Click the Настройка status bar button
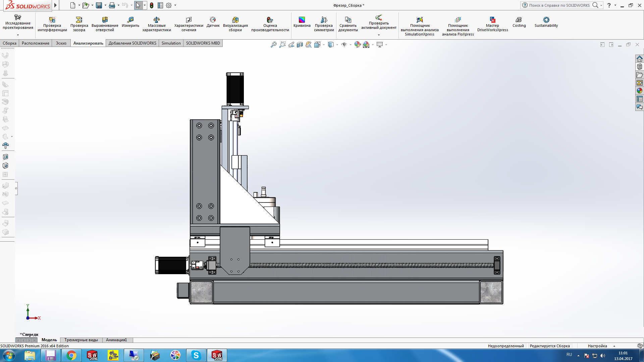Image resolution: width=644 pixels, height=362 pixels. pos(597,346)
